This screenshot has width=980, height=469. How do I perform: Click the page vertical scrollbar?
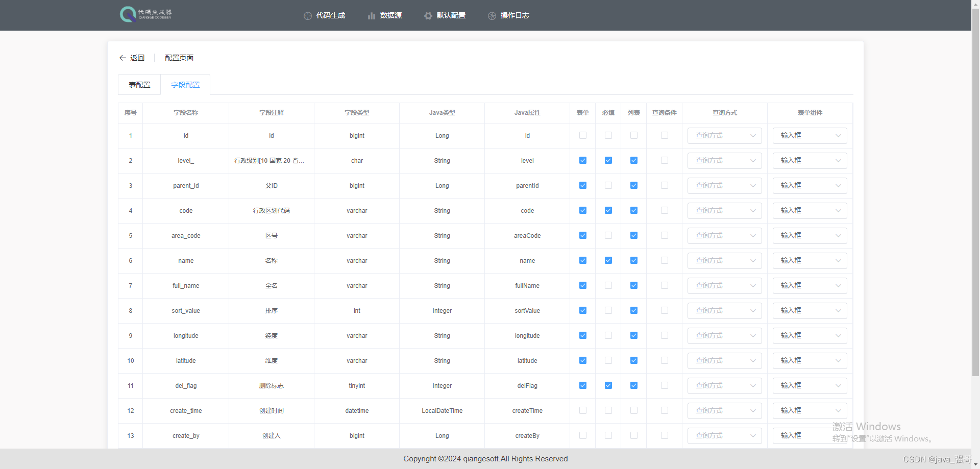[975, 191]
